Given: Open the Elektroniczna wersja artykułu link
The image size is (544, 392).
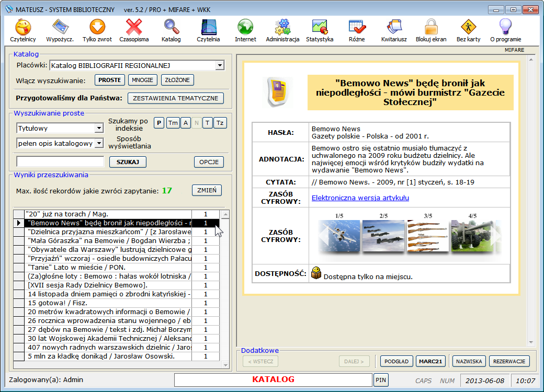Looking at the screenshot, I should [x=360, y=198].
